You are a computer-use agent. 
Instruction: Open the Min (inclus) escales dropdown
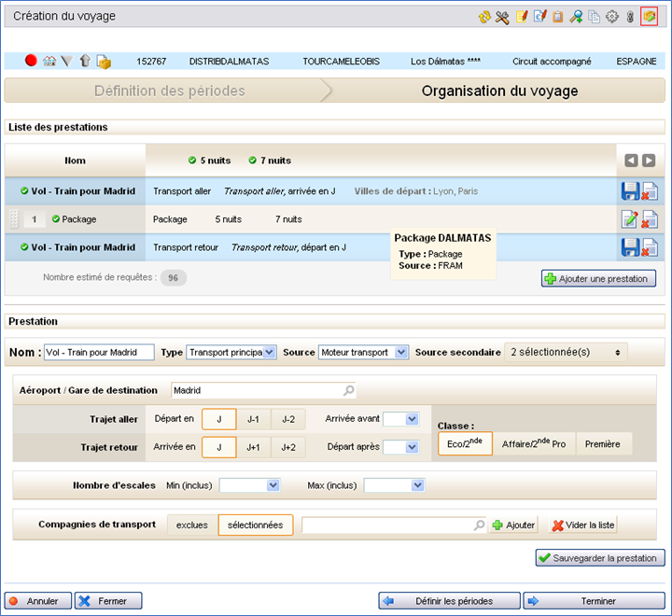point(249,485)
